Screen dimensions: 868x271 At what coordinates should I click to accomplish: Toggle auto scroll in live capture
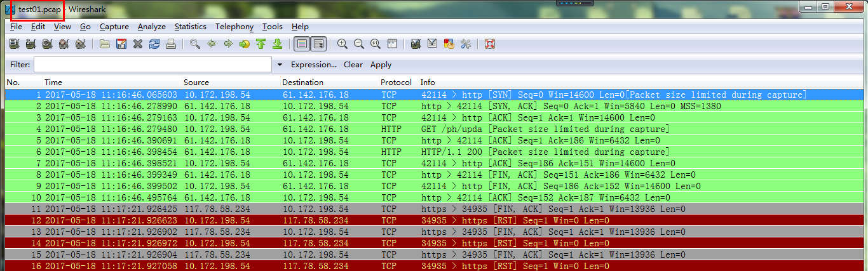click(318, 44)
